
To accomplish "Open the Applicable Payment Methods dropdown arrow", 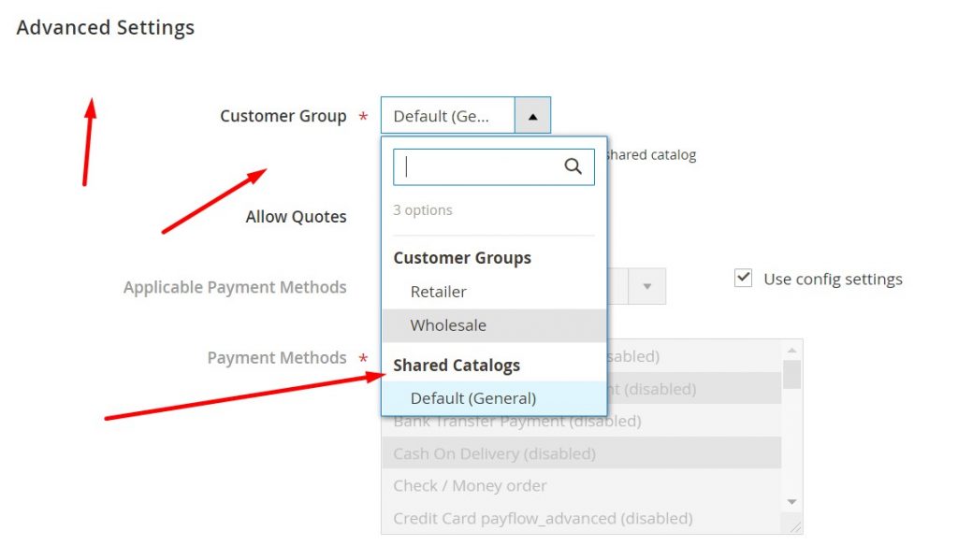I will 647,286.
